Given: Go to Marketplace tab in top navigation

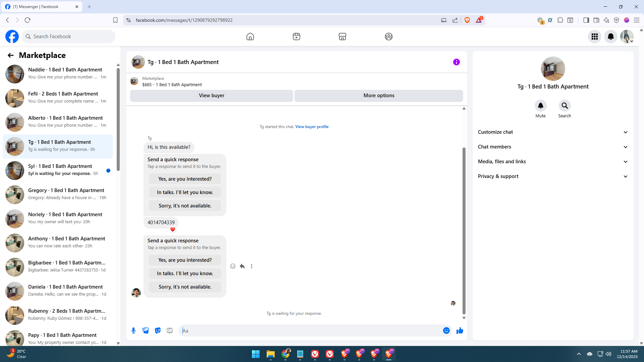Looking at the screenshot, I should [x=342, y=37].
